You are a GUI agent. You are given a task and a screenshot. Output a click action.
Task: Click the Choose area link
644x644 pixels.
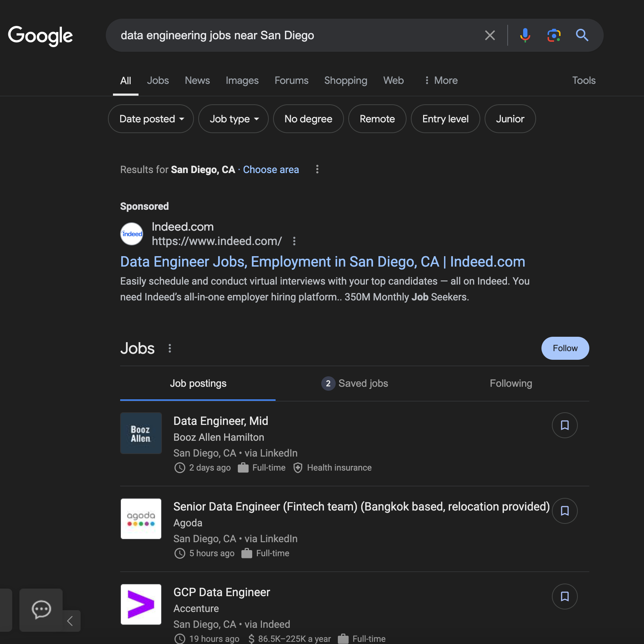coord(271,169)
